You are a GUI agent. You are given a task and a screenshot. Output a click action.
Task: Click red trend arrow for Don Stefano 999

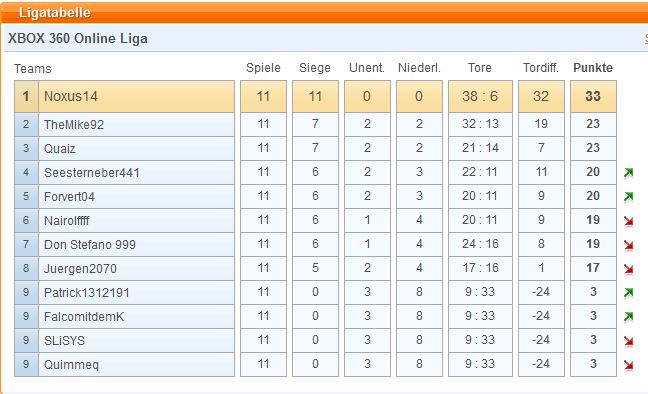(x=629, y=245)
